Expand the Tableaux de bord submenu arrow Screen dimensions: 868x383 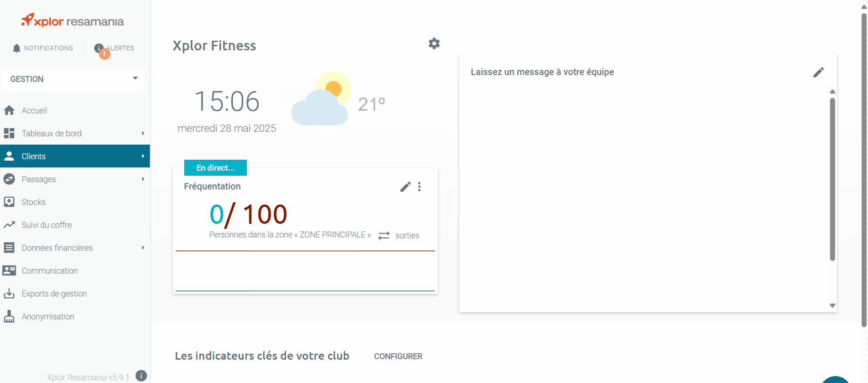coord(143,133)
